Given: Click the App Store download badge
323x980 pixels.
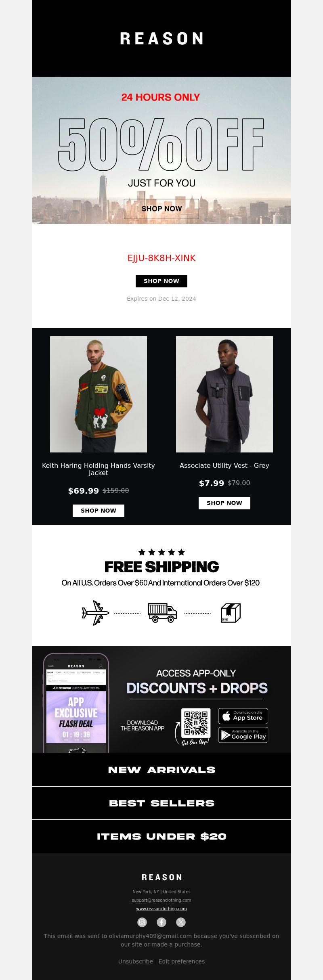Looking at the screenshot, I should point(243,716).
